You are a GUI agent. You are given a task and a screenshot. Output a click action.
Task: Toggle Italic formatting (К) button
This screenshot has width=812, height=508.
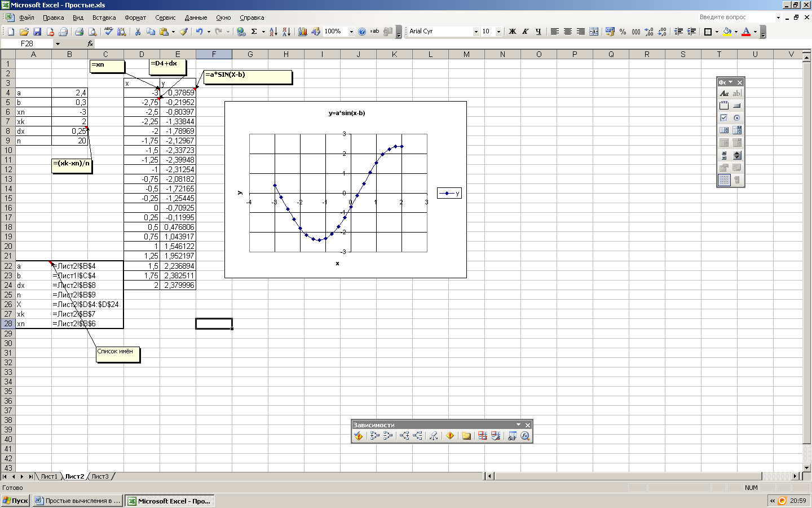526,32
